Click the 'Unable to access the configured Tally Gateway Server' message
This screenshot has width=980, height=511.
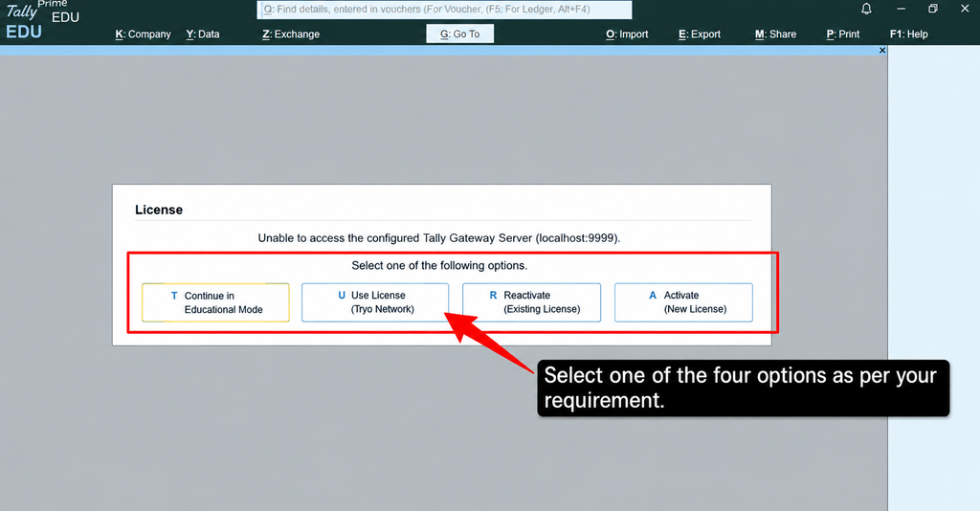[438, 238]
